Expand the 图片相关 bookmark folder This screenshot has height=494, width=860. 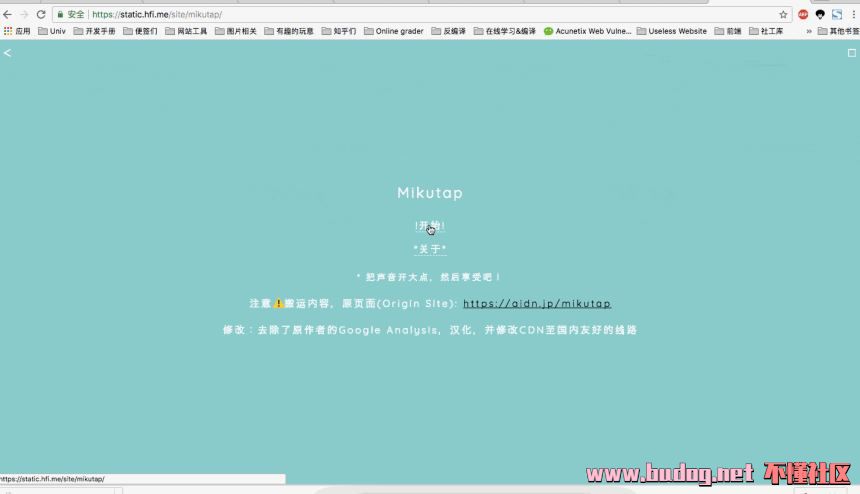tap(236, 31)
